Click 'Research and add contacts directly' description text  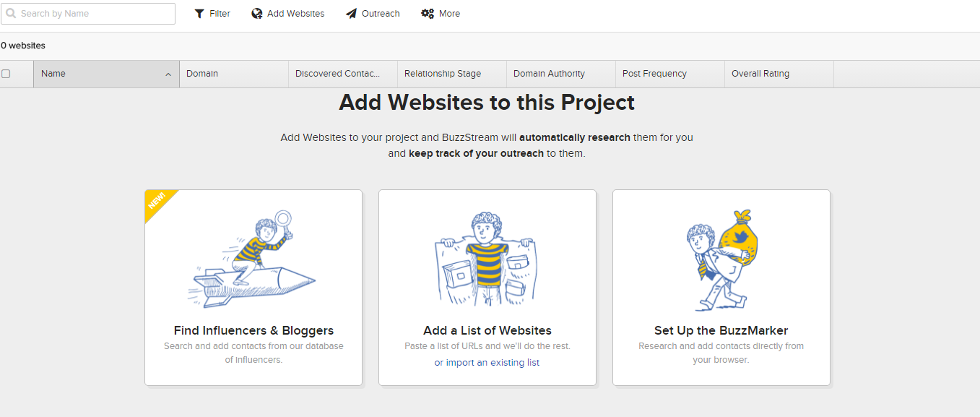[721, 353]
